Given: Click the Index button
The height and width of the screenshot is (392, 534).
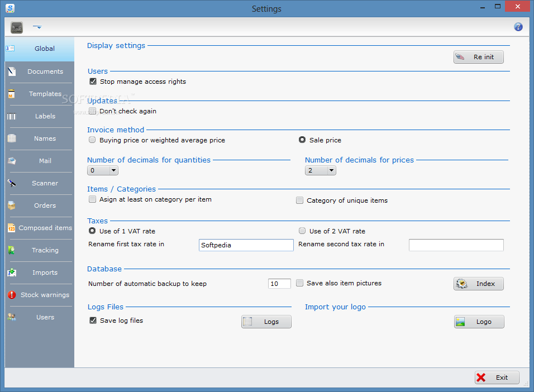Looking at the screenshot, I should (479, 284).
